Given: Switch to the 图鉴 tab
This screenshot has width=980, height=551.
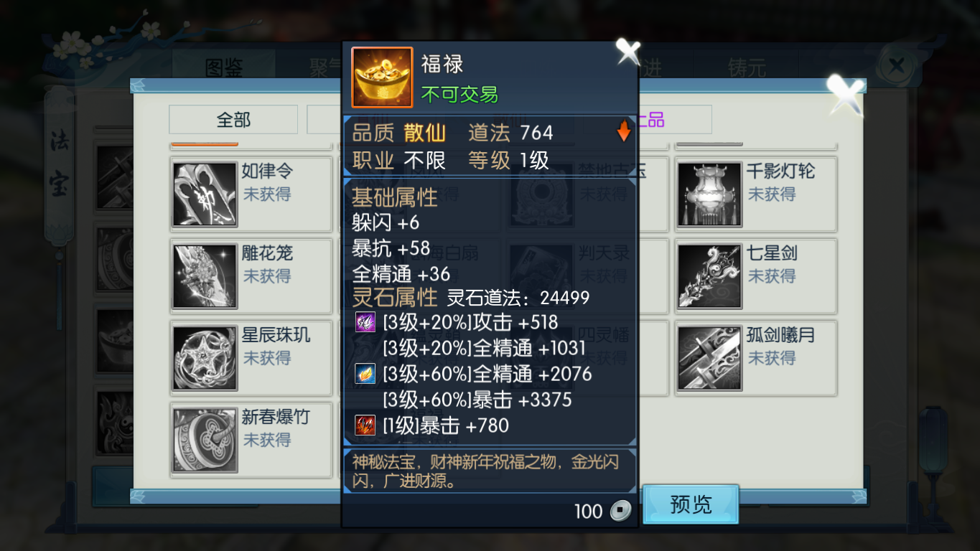Looking at the screenshot, I should [224, 68].
